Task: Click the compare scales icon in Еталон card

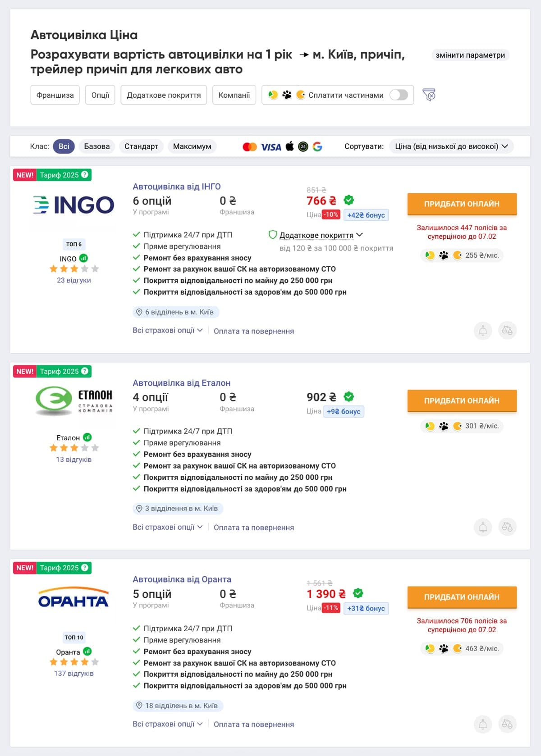Action: click(507, 527)
